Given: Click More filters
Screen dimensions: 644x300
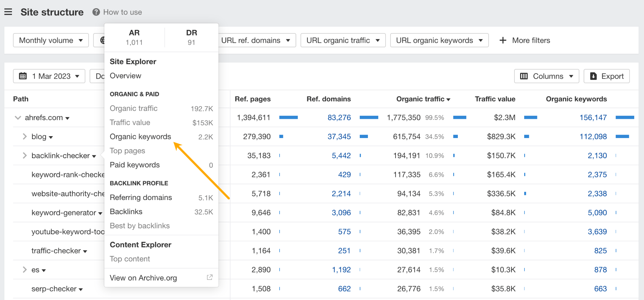Looking at the screenshot, I should tap(525, 40).
